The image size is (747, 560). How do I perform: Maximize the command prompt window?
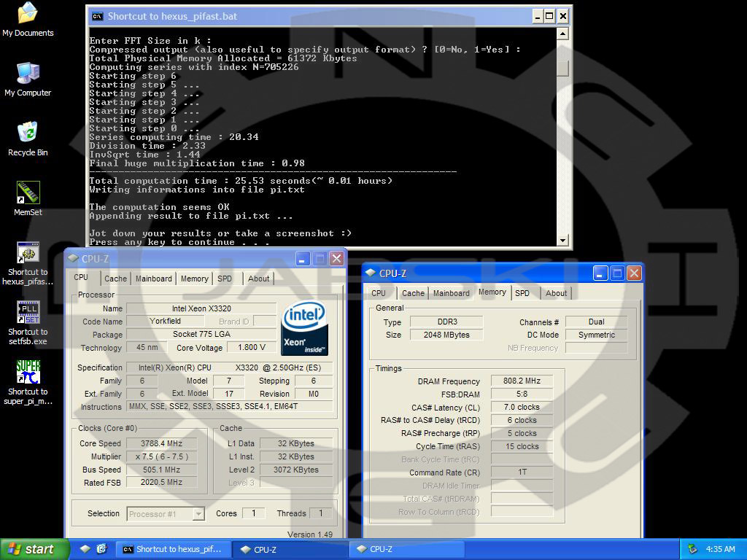549,16
